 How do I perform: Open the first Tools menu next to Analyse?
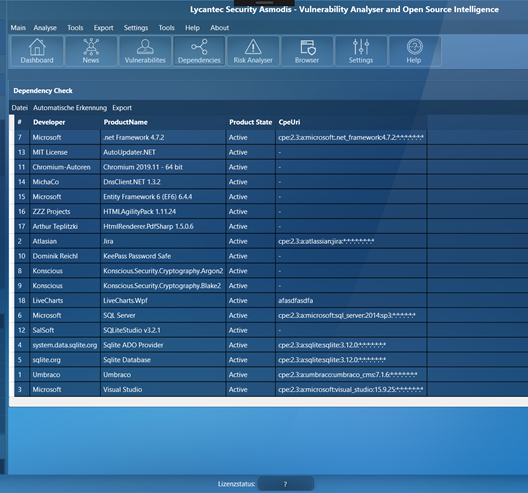click(x=75, y=28)
